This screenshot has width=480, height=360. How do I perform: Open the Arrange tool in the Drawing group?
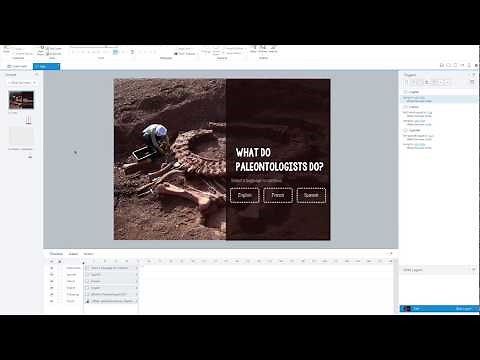click(206, 51)
